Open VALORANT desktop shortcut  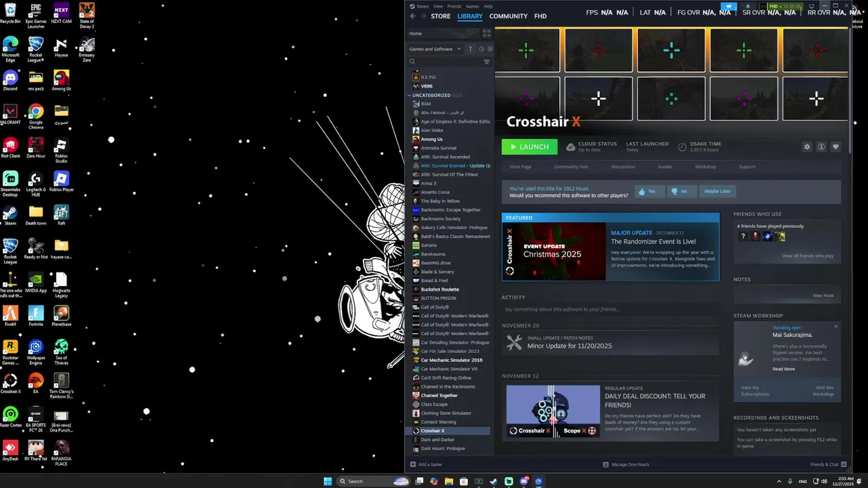pyautogui.click(x=10, y=114)
